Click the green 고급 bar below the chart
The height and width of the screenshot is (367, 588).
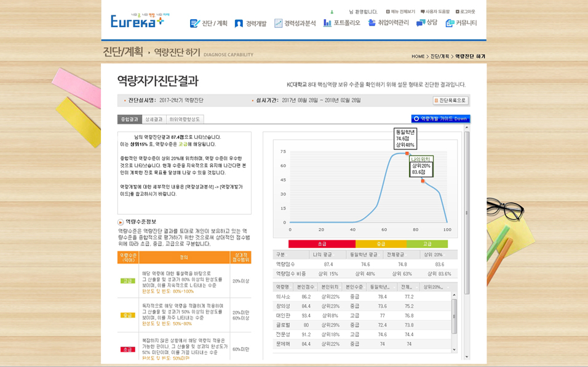pos(427,243)
